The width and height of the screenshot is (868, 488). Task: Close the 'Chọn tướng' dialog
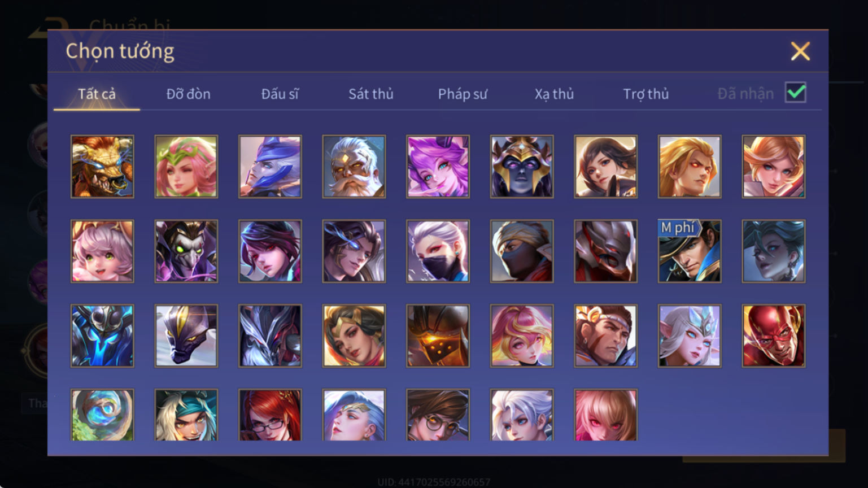[800, 51]
